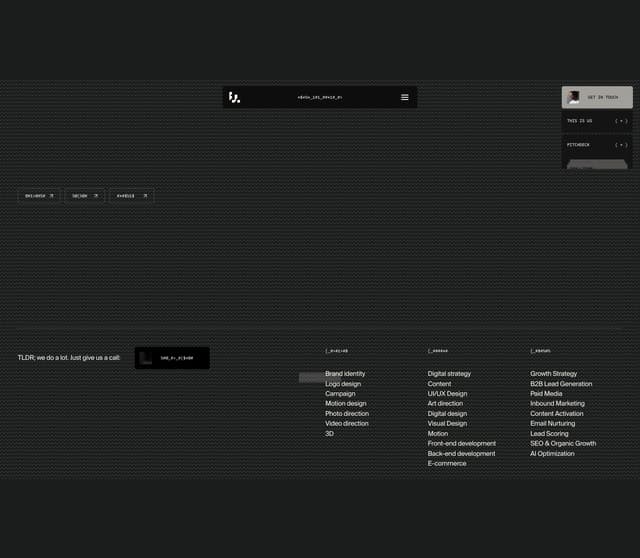Click the 'TLDR; we do a lot' sentence
This screenshot has height=558, width=640.
point(69,358)
